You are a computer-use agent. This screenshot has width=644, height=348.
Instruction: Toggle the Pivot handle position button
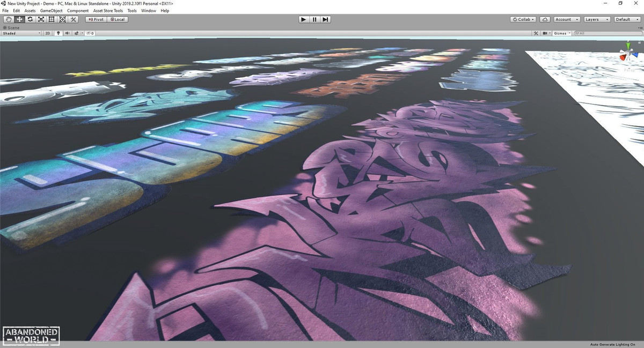pyautogui.click(x=96, y=19)
